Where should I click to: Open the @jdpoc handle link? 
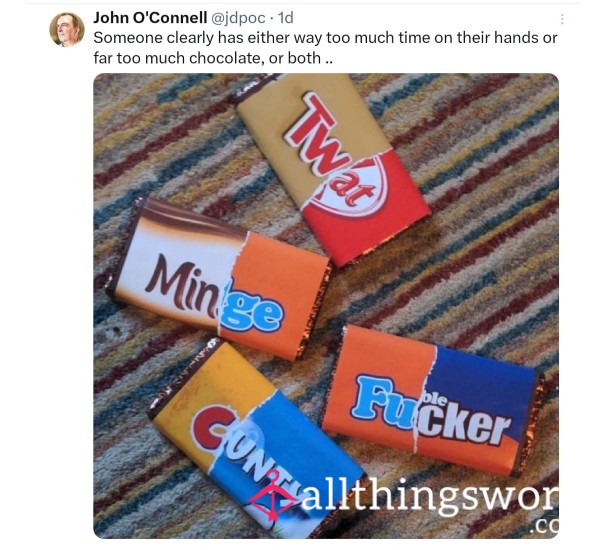coord(238,18)
